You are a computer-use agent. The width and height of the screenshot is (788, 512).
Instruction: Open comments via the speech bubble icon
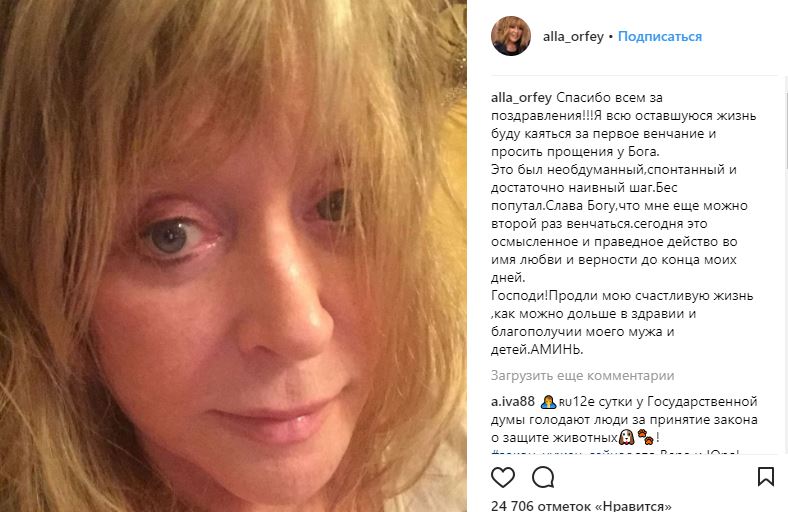click(543, 477)
